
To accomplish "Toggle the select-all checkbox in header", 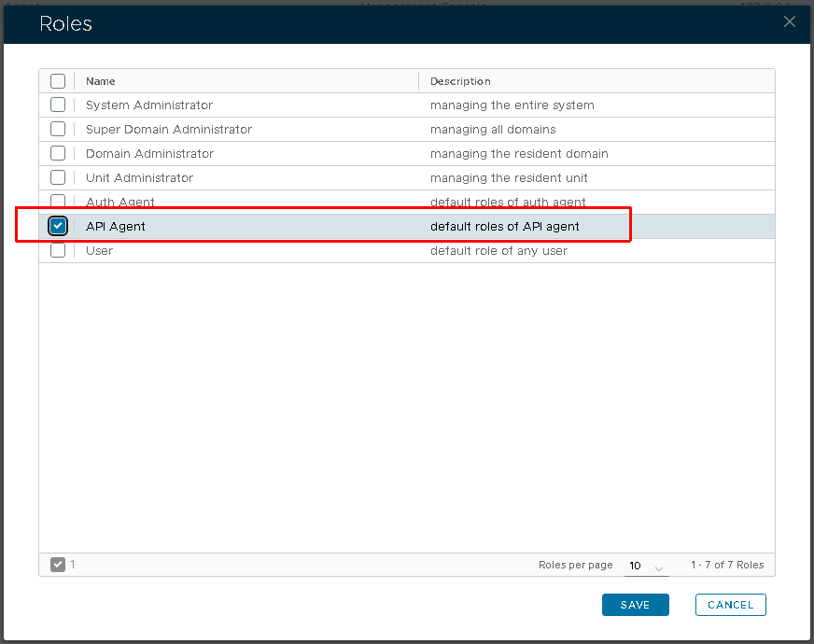I will point(58,81).
